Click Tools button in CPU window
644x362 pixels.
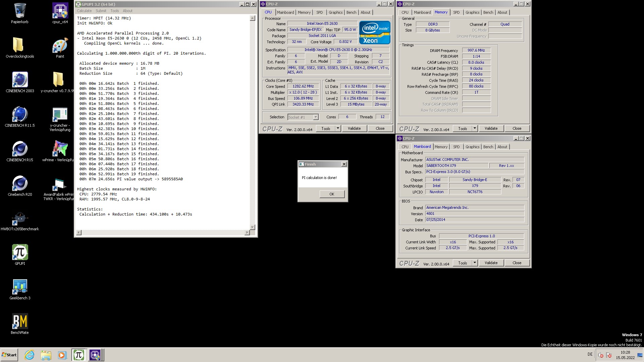point(326,128)
